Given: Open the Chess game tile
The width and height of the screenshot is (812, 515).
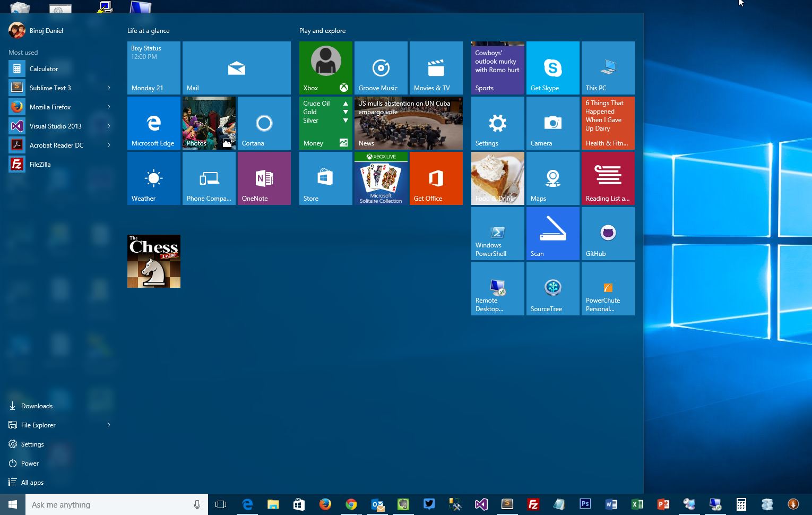Looking at the screenshot, I should (x=154, y=261).
